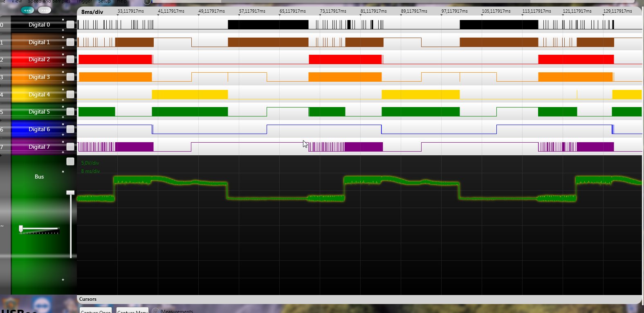
Task: Open the View menu
Action: click(17, 2)
